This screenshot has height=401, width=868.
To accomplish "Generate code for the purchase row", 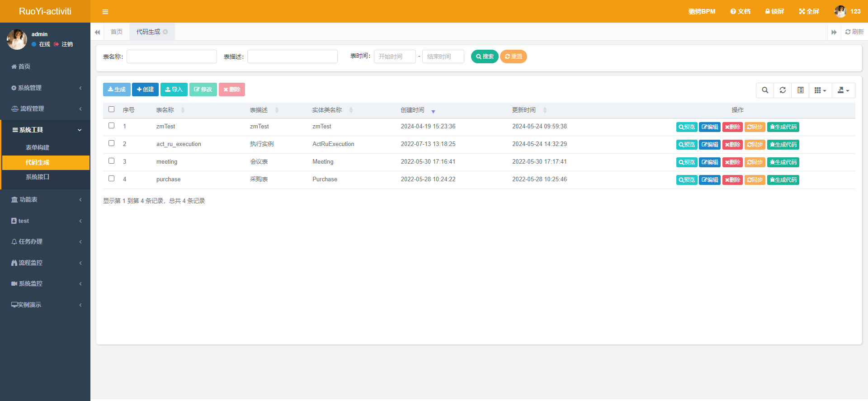I will click(783, 180).
